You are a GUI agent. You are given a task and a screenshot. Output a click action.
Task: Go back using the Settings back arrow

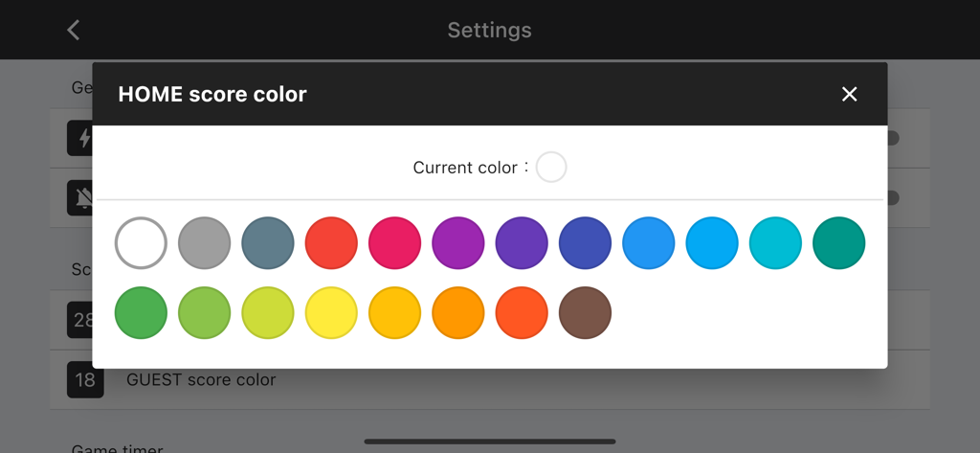coord(74,30)
